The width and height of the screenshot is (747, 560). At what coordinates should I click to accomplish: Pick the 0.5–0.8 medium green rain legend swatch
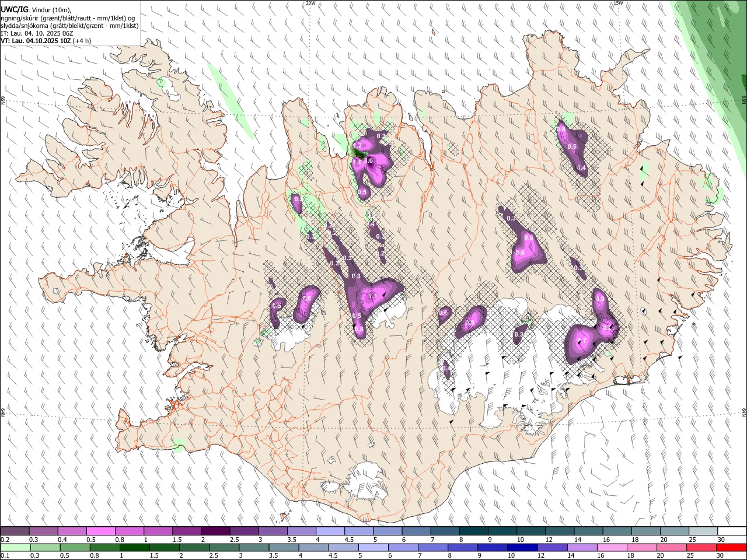tap(75, 547)
